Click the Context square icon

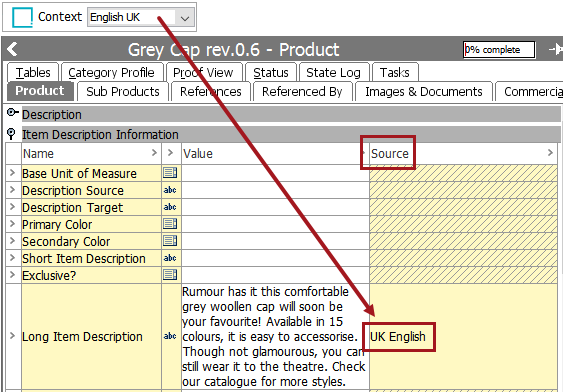click(22, 17)
